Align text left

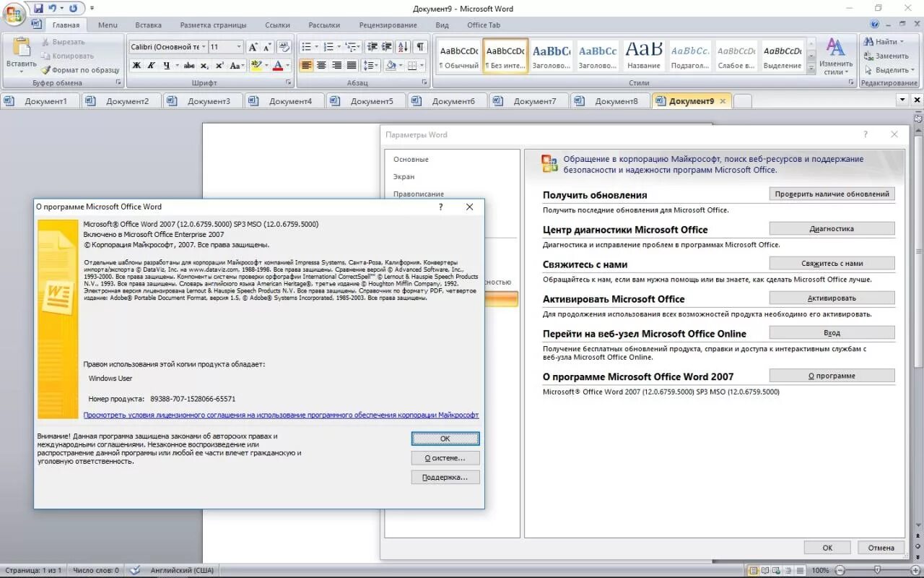(306, 65)
